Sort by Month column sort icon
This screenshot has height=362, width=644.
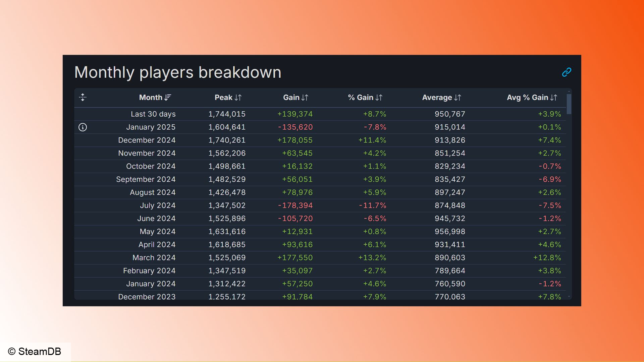coord(168,98)
